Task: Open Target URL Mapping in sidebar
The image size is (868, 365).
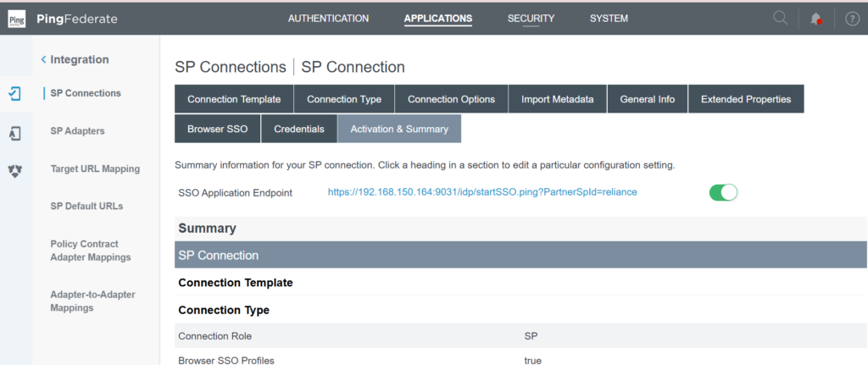Action: pos(95,169)
